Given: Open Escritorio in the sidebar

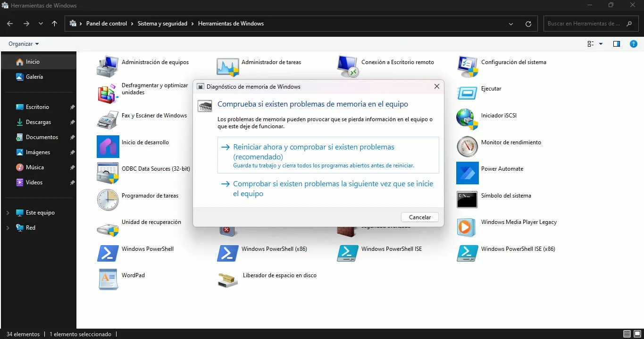Looking at the screenshot, I should tap(38, 107).
